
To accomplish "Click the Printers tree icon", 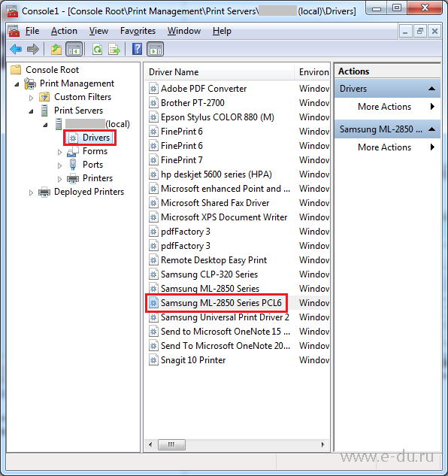I will [73, 178].
